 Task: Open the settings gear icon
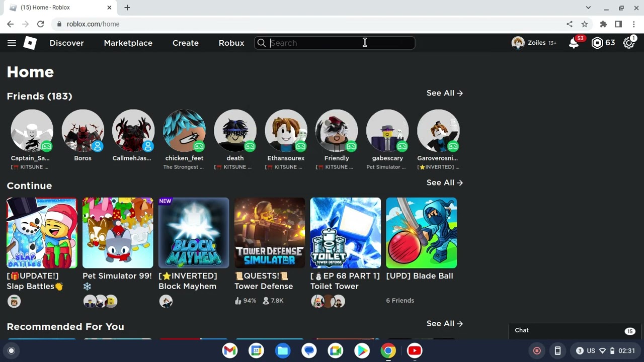[629, 43]
